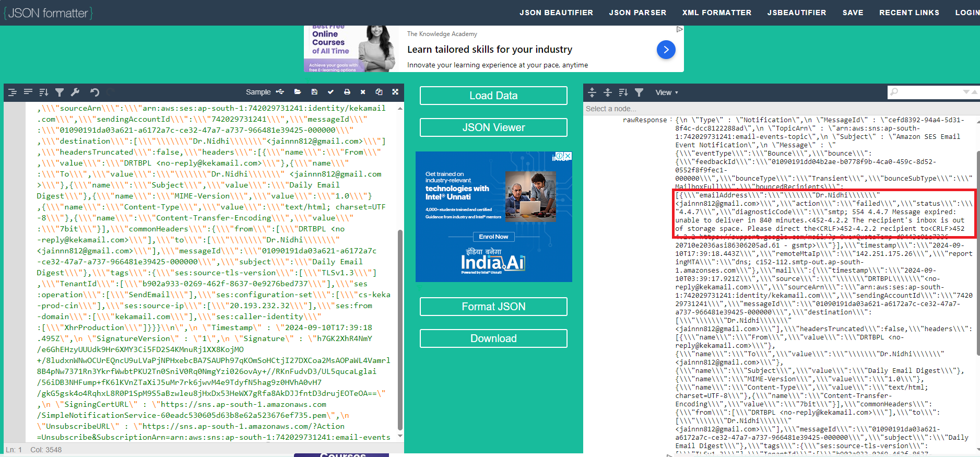
Task: Click the compact JSON icon in left editor
Action: (28, 92)
